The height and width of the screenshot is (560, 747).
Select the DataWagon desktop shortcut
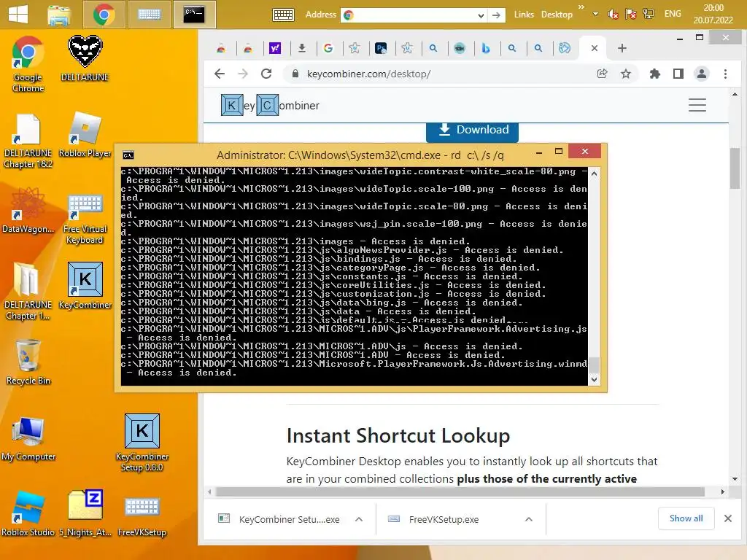click(28, 211)
